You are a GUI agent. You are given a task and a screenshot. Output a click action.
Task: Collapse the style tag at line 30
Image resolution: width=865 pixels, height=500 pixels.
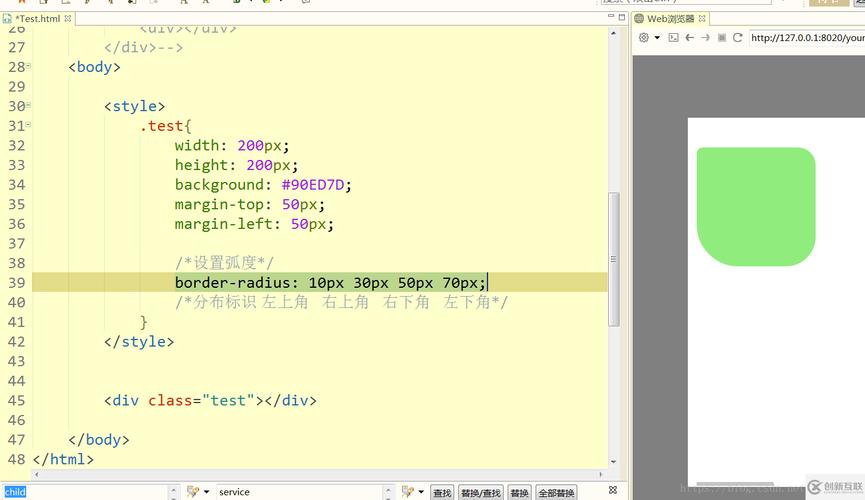tap(28, 106)
